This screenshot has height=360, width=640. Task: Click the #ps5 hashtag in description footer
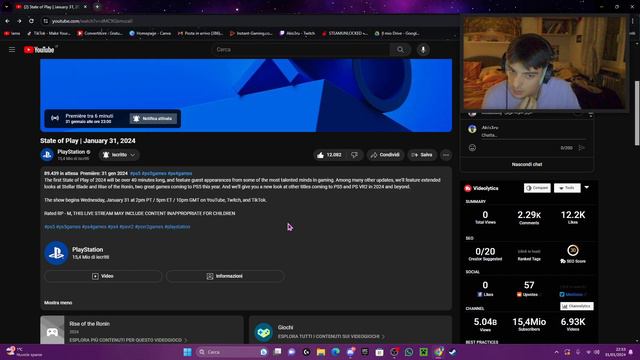[x=49, y=227]
